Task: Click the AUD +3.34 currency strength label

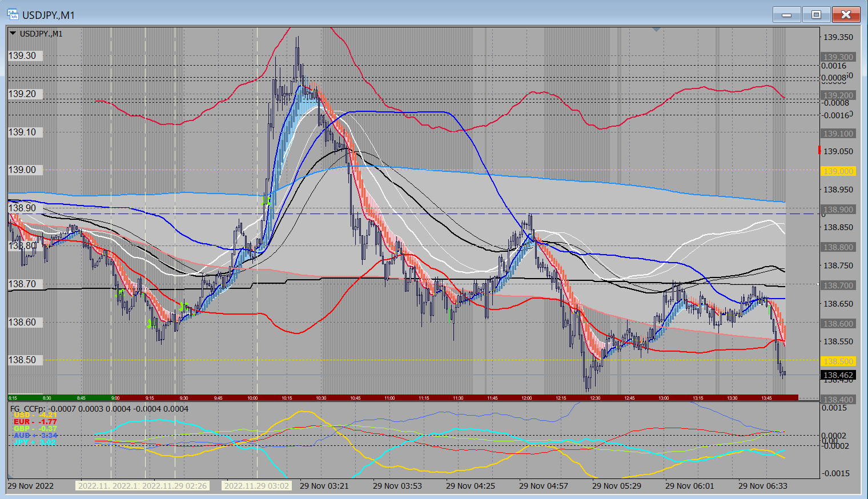Action: (35, 436)
